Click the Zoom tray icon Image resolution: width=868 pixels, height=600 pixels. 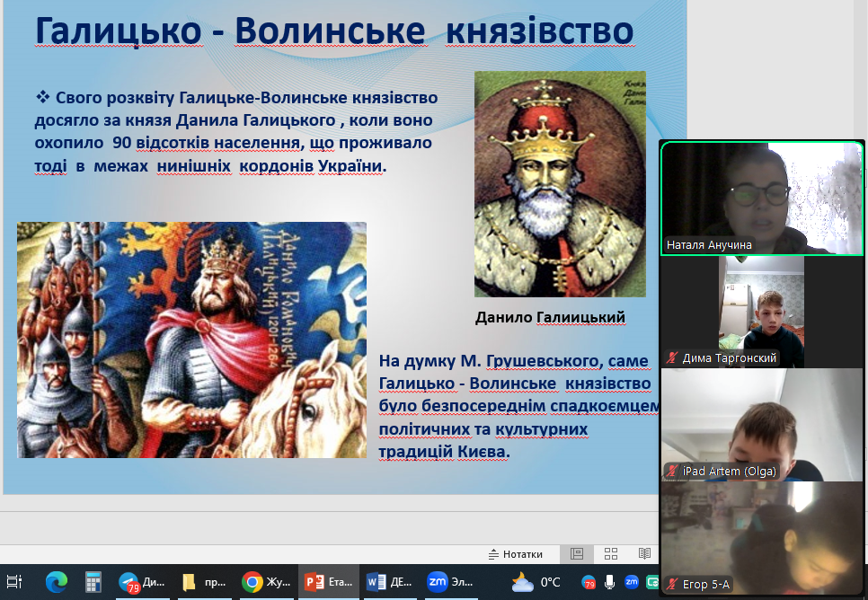coord(632,582)
